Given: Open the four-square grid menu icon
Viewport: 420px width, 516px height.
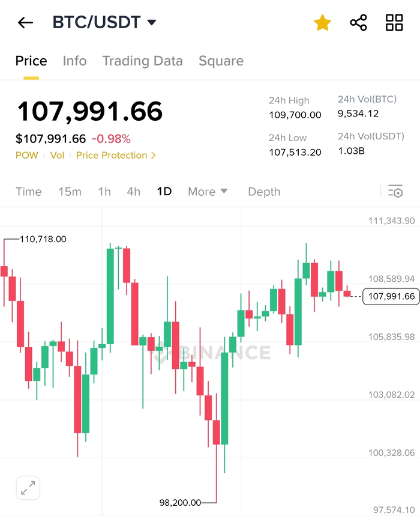Looking at the screenshot, I should [x=394, y=23].
